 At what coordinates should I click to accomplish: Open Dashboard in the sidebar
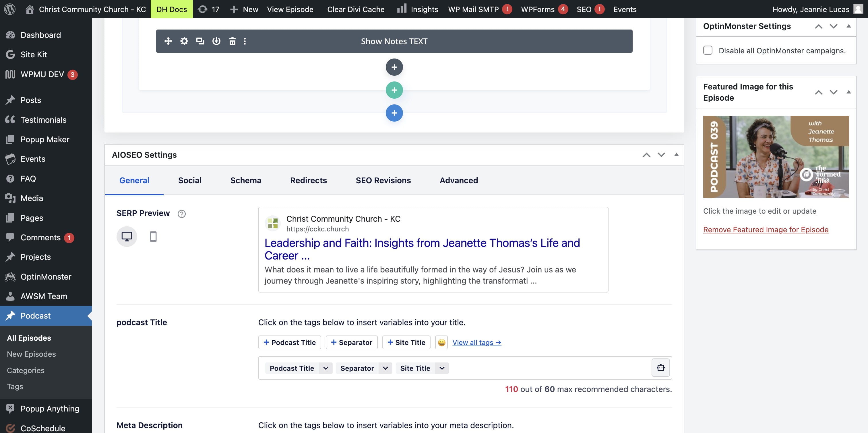coord(46,35)
